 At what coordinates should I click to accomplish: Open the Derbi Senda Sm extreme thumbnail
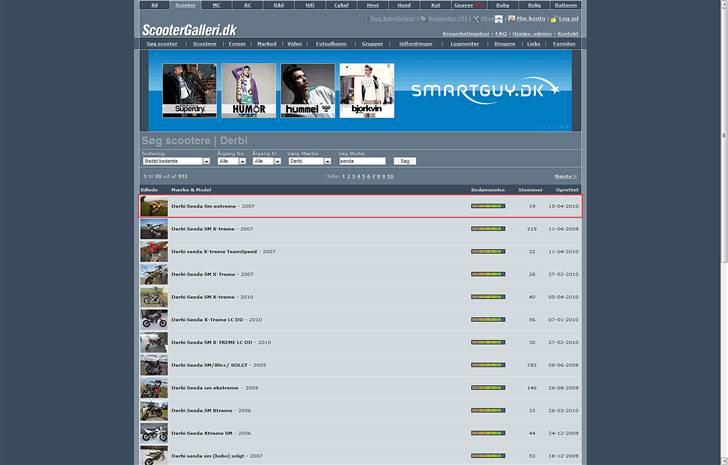pos(153,206)
